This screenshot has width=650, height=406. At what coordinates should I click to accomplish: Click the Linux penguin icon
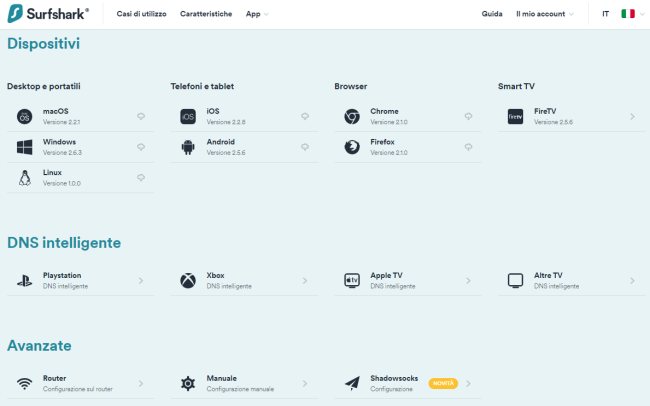24,178
